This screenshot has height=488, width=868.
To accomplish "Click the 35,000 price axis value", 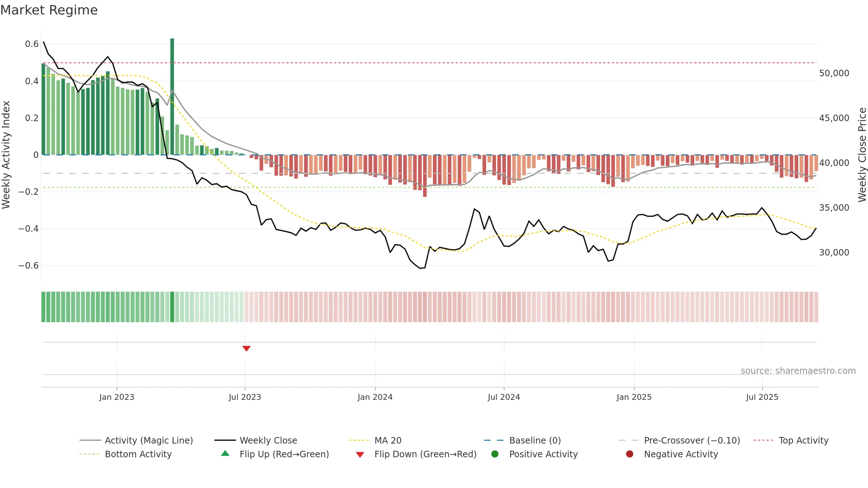I will tap(834, 208).
